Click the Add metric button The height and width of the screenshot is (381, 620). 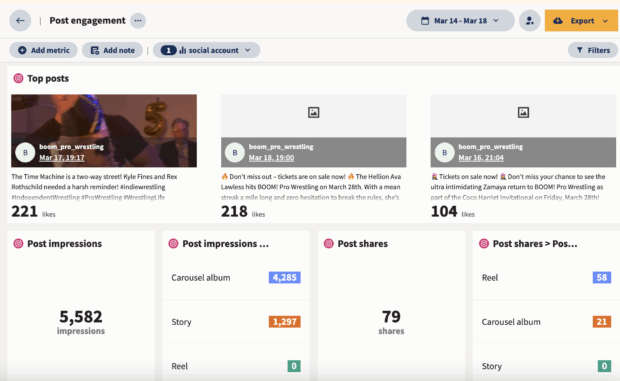(x=43, y=50)
